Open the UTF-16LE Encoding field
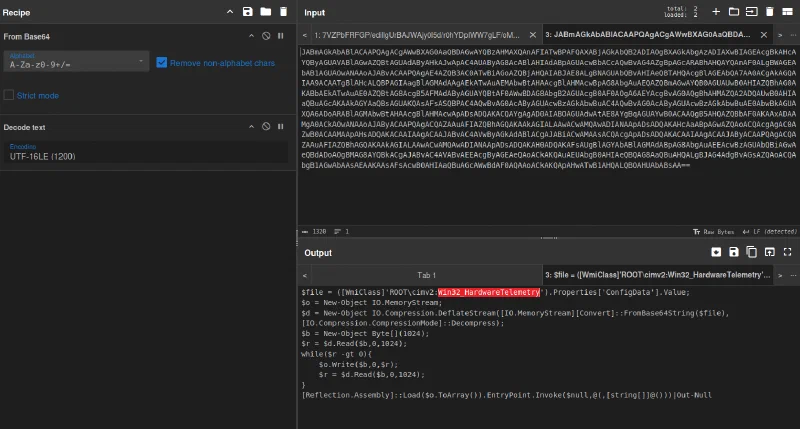Image resolution: width=800 pixels, height=429 pixels. [x=146, y=153]
